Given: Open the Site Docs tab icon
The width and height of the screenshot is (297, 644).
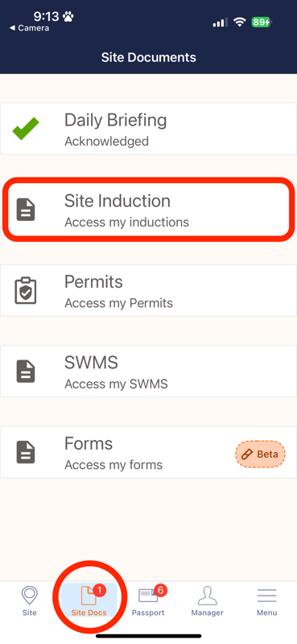Looking at the screenshot, I should 88,596.
